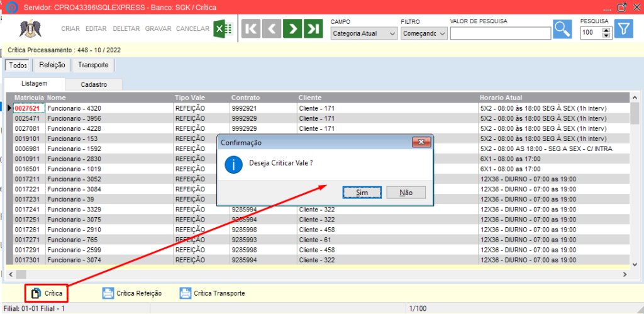
Task: Close the Confirmação dialog with the X
Action: tap(421, 142)
